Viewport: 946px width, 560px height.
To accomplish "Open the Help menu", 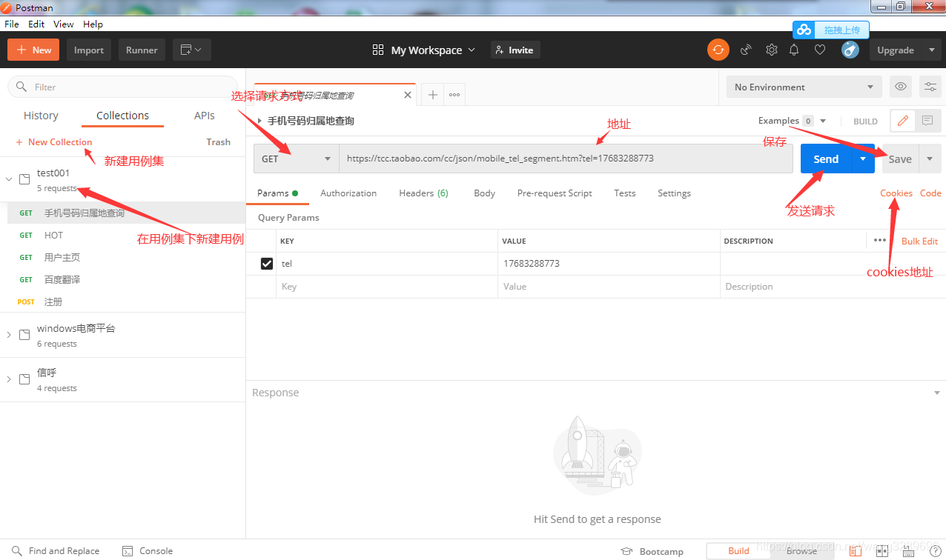I will [93, 24].
